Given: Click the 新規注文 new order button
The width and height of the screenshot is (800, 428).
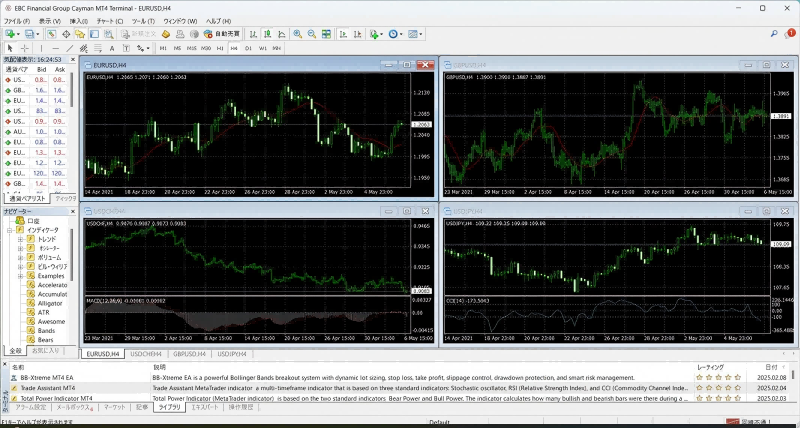Looking at the screenshot, I should pyautogui.click(x=139, y=34).
